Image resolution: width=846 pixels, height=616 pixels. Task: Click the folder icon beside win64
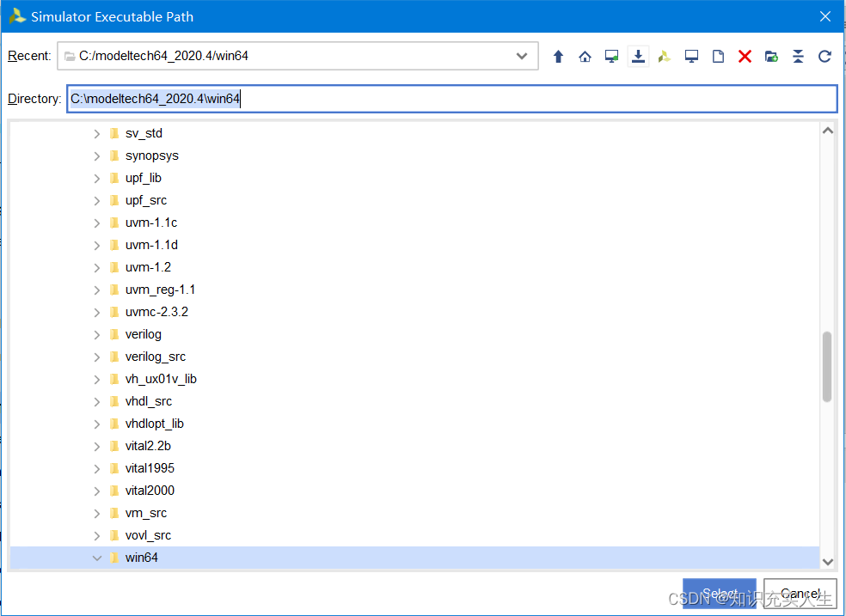pyautogui.click(x=113, y=558)
